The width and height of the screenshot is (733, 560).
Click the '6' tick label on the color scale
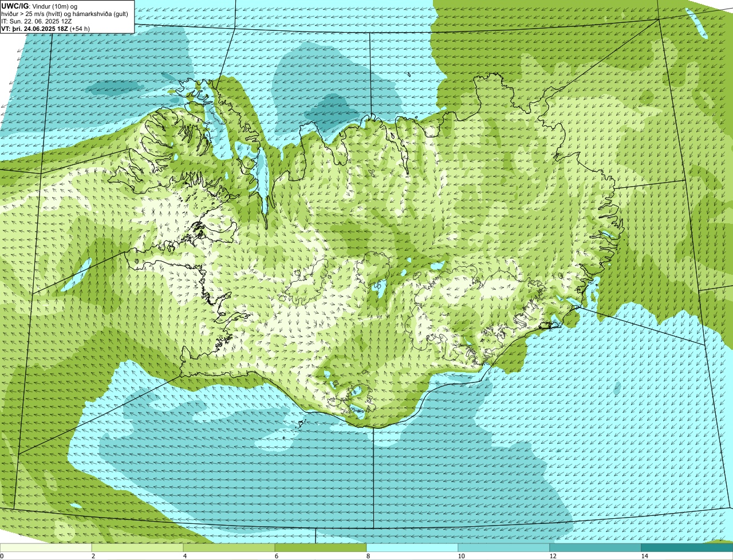click(276, 556)
